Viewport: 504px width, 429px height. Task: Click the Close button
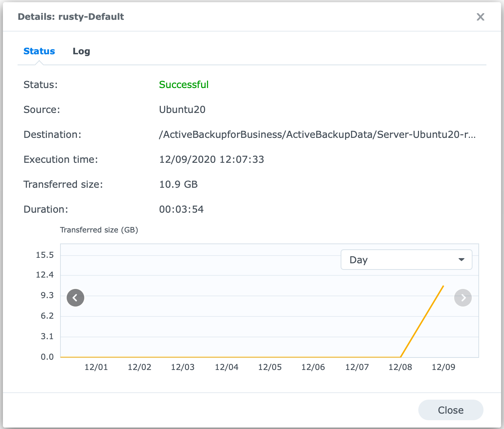click(x=451, y=410)
